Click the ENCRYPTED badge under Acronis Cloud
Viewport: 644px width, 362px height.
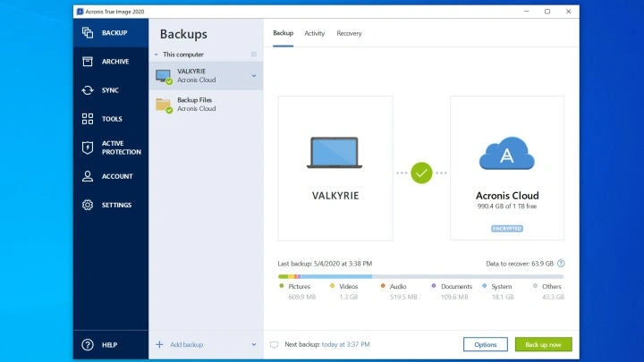(x=507, y=229)
